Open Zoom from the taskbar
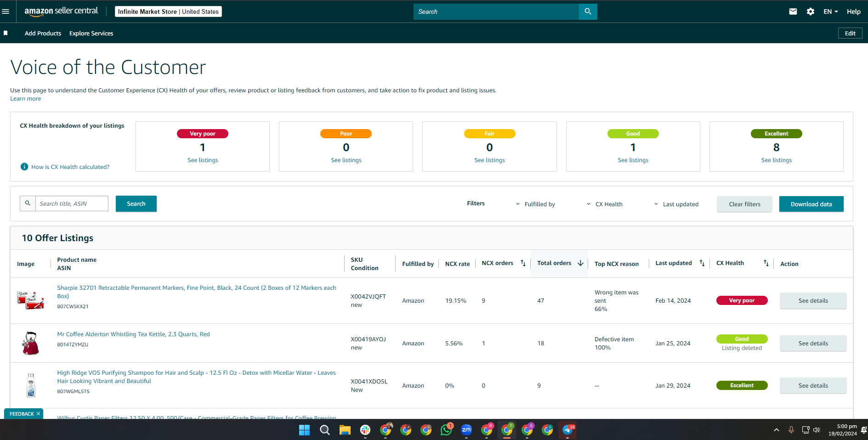 (x=466, y=430)
